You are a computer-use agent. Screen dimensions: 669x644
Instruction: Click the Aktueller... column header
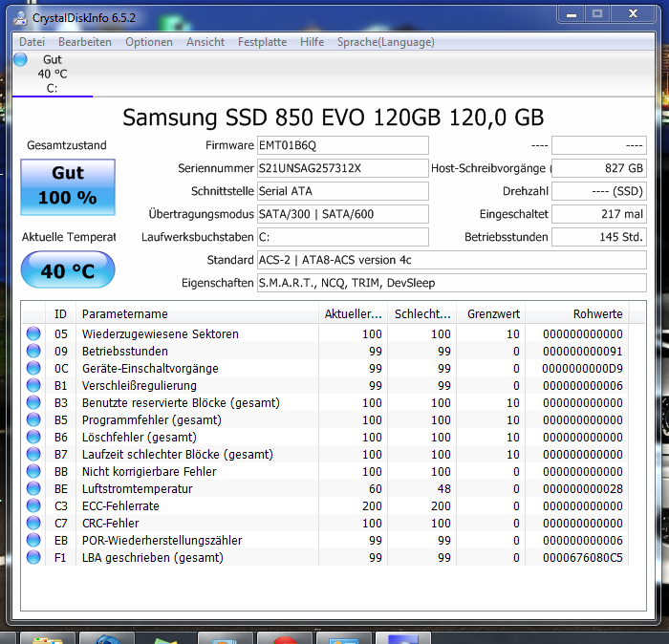(353, 314)
